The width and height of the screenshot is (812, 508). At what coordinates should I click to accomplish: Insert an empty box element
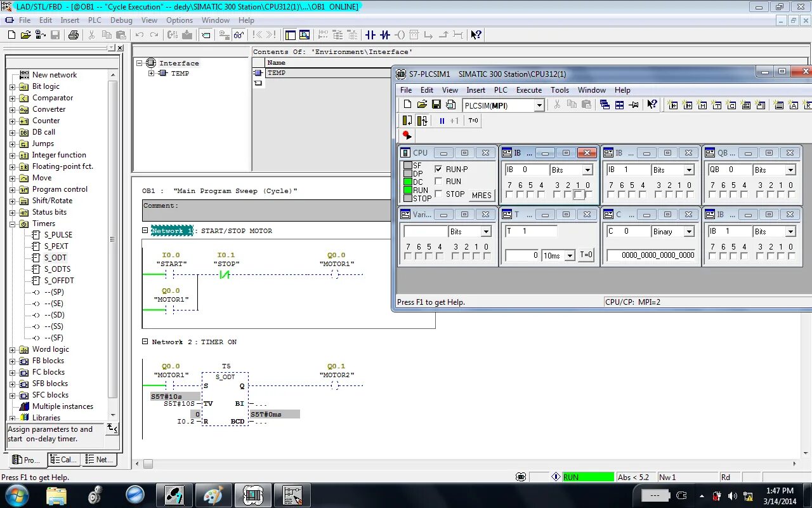click(414, 35)
